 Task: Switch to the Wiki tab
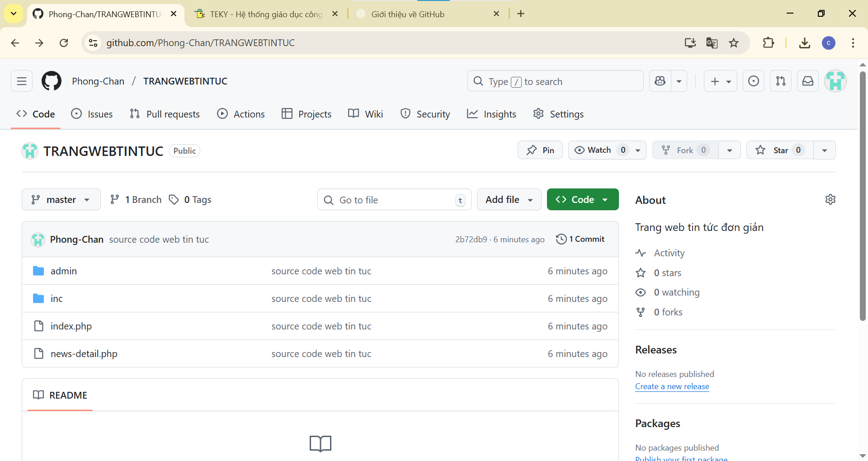[x=366, y=114]
